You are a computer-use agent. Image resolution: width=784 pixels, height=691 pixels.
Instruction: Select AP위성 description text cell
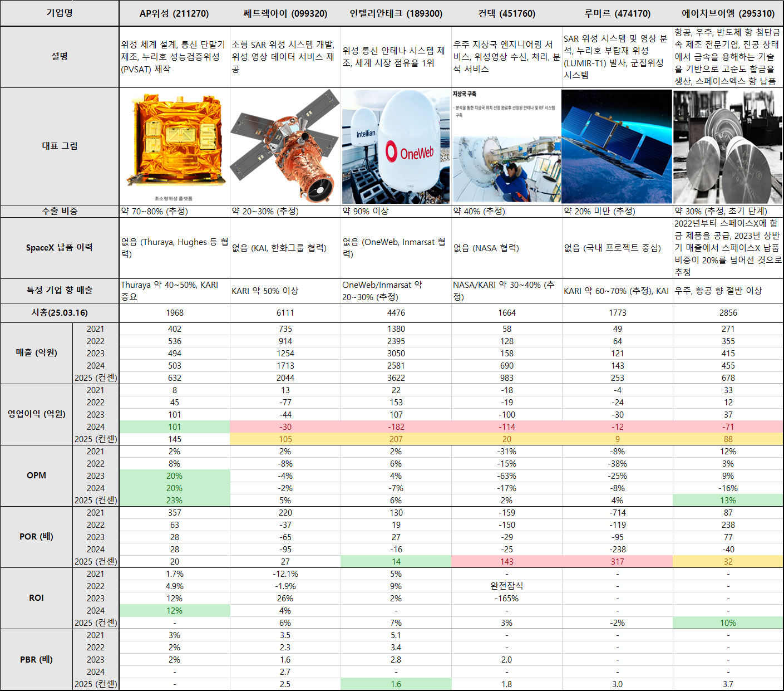(x=174, y=57)
